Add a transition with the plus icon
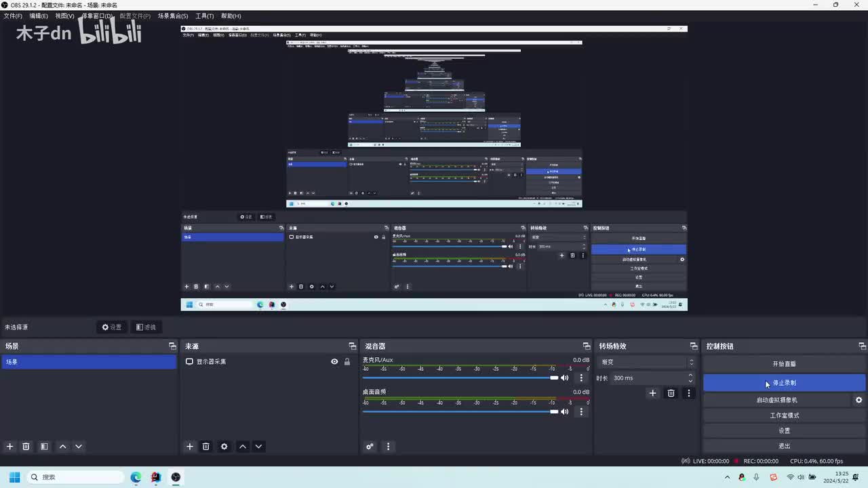The image size is (868, 488). [652, 393]
